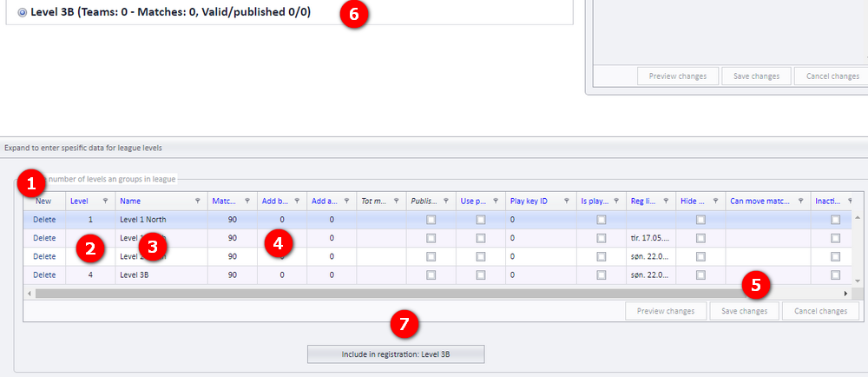Toggle Hide checkbox in Level 1 North row
The height and width of the screenshot is (377, 868).
pos(700,220)
